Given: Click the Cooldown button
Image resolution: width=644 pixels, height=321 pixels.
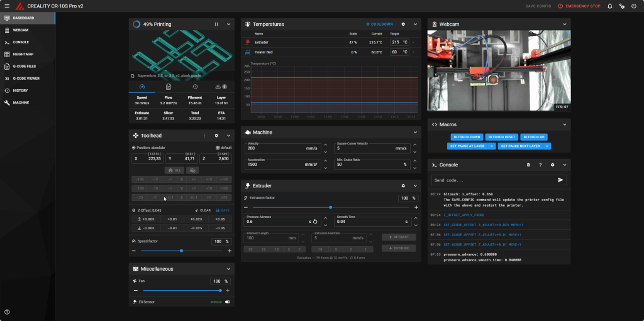Looking at the screenshot, I should (380, 24).
